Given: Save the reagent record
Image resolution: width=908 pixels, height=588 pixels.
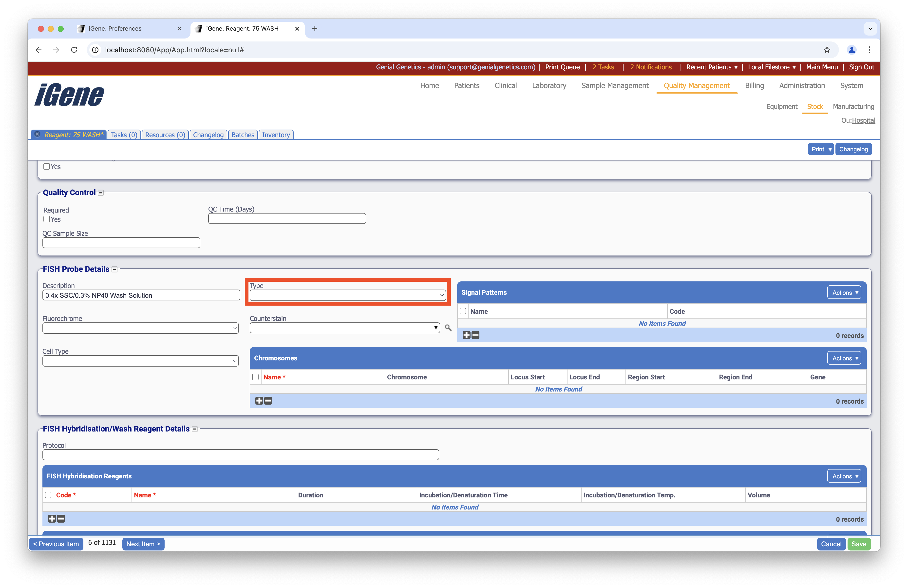Looking at the screenshot, I should pos(859,544).
